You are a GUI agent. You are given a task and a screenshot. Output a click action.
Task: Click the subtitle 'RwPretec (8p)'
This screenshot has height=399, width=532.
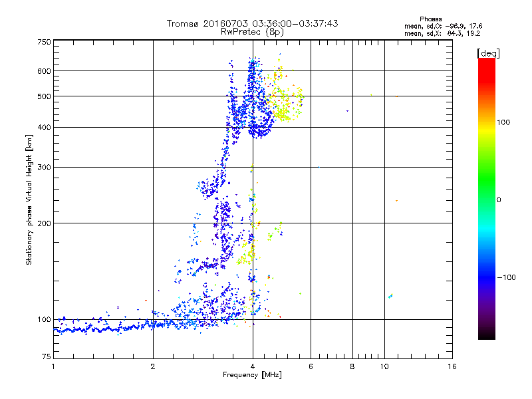(252, 32)
